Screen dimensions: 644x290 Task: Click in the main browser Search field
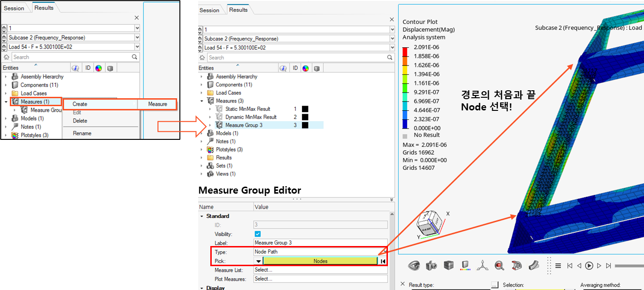pos(296,58)
